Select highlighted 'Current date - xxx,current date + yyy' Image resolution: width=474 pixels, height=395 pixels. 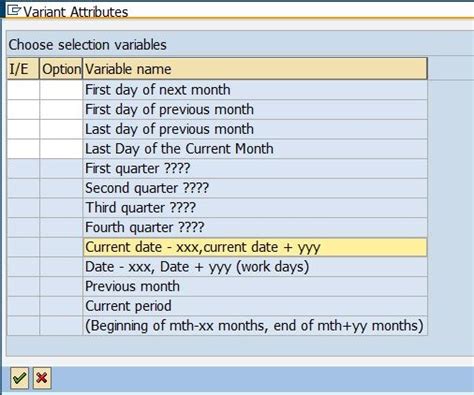(x=255, y=247)
